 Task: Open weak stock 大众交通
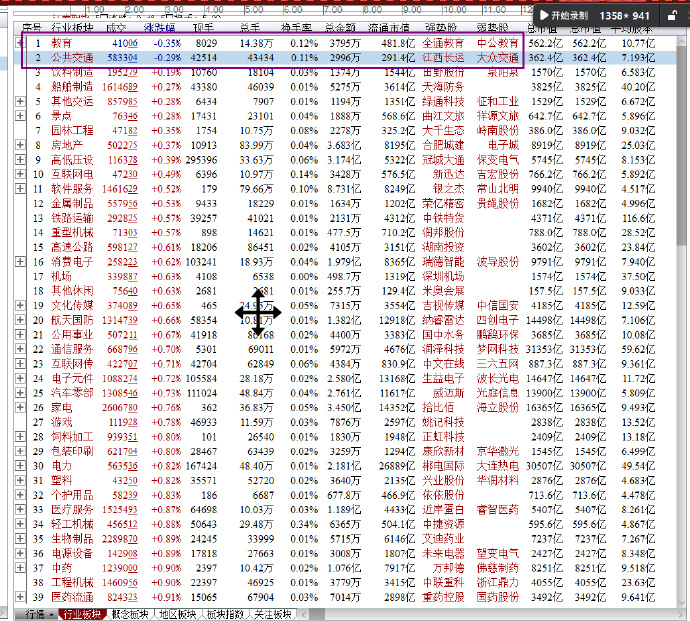tap(497, 59)
